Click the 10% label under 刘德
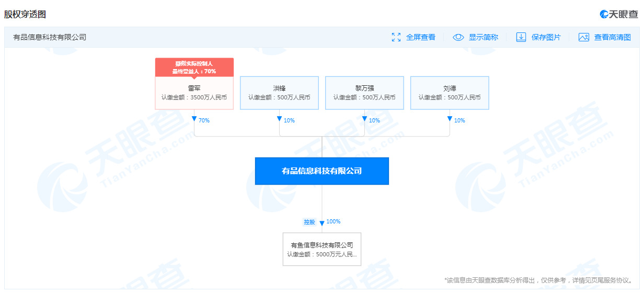Image resolution: width=644 pixels, height=293 pixels. [459, 120]
